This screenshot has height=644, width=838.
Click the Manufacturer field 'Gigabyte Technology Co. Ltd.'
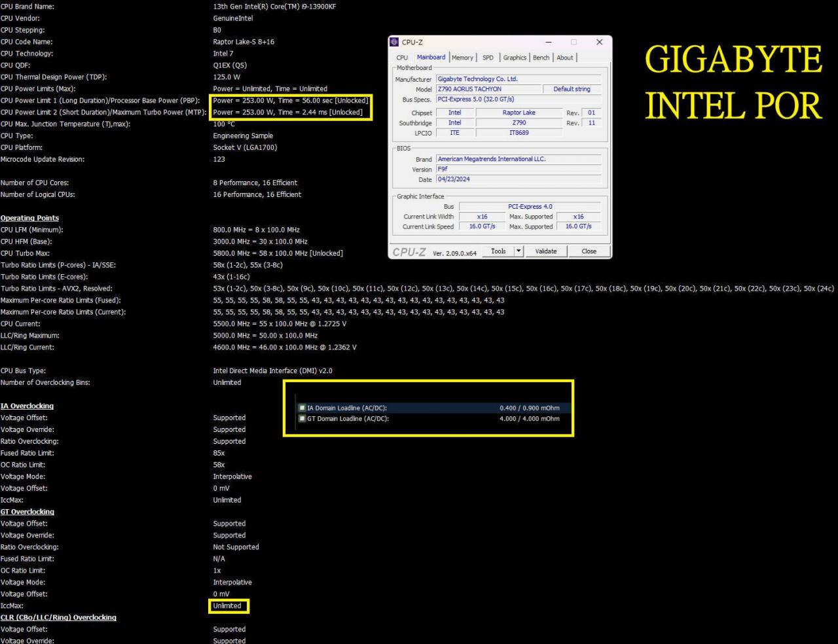coord(519,79)
